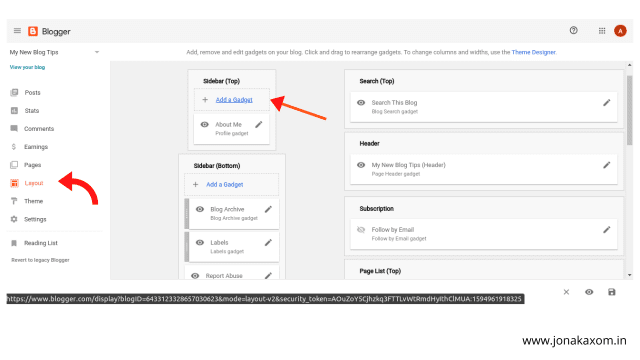Click the Settings gear icon
This screenshot has width=640, height=360.
click(x=14, y=219)
